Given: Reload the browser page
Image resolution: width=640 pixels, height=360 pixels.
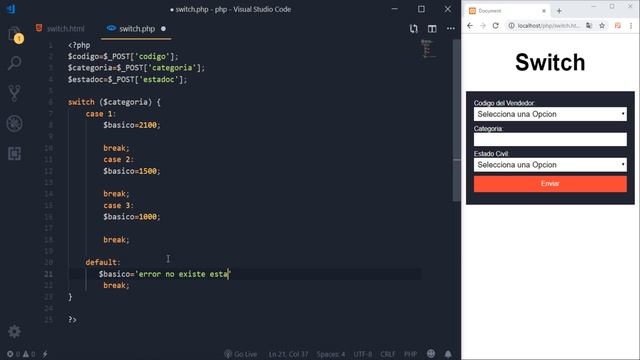Looking at the screenshot, I should pos(496,25).
